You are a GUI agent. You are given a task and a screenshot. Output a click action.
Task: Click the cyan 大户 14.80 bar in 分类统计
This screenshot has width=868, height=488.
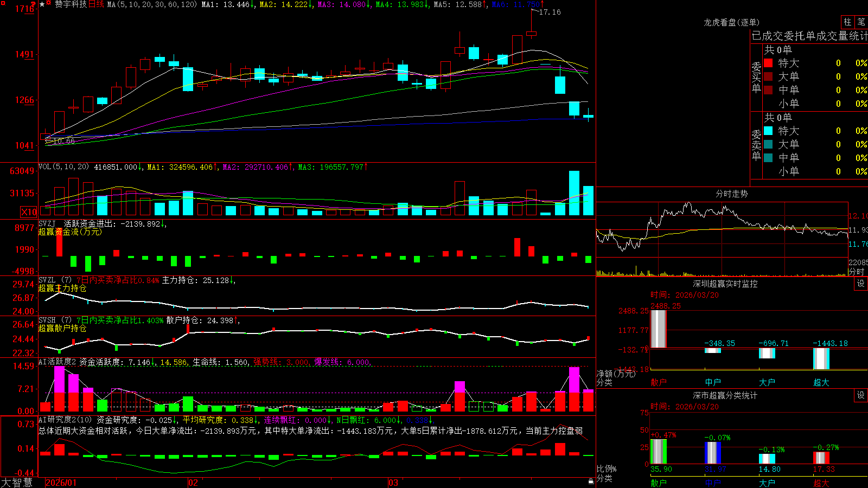tap(767, 459)
